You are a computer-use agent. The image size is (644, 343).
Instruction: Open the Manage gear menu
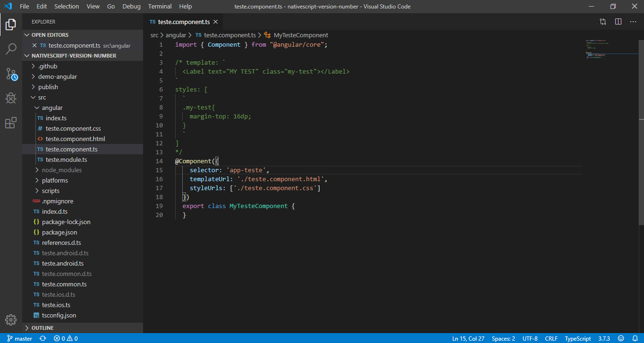tap(11, 319)
